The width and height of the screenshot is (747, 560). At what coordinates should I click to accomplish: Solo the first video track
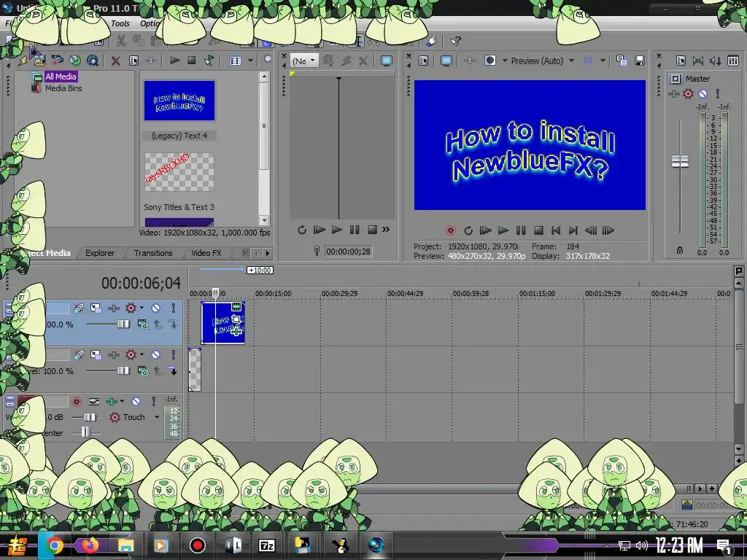173,308
